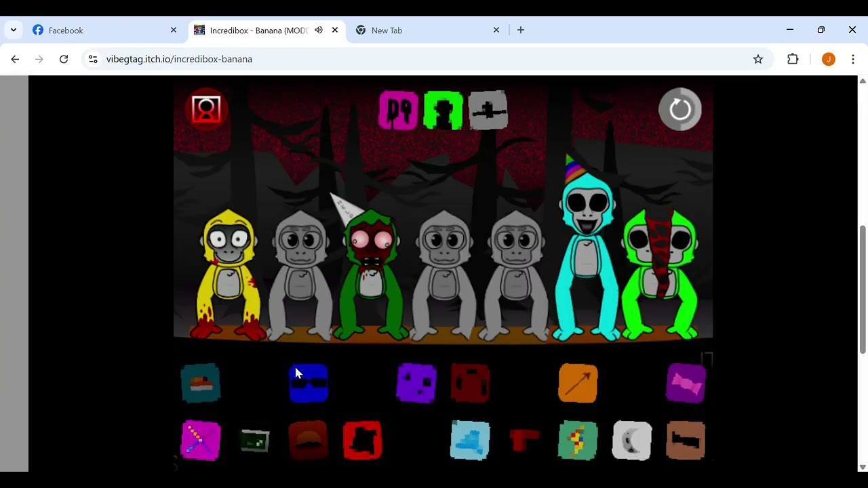
Task: Select the magenta bonus icon above the stage
Action: (x=399, y=110)
